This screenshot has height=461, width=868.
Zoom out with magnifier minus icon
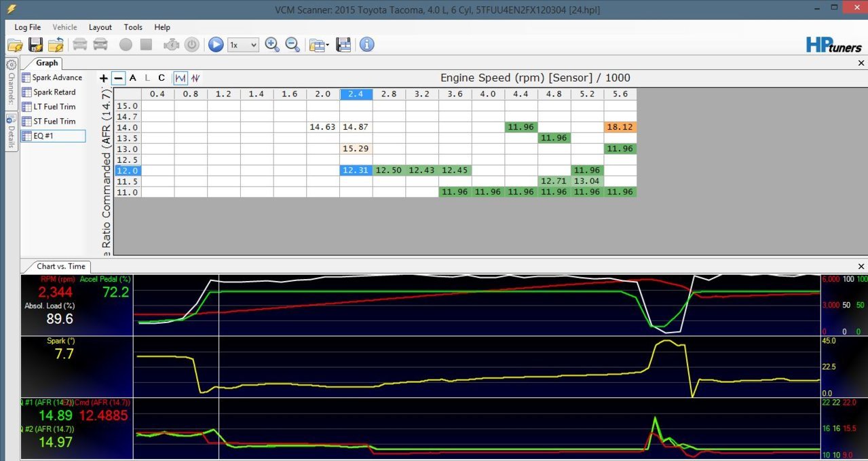pos(293,45)
